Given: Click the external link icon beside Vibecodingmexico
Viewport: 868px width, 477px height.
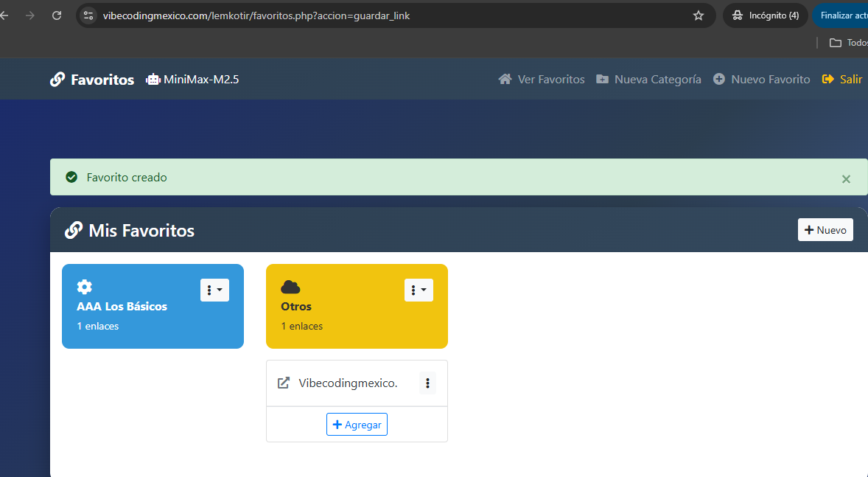Looking at the screenshot, I should [284, 383].
